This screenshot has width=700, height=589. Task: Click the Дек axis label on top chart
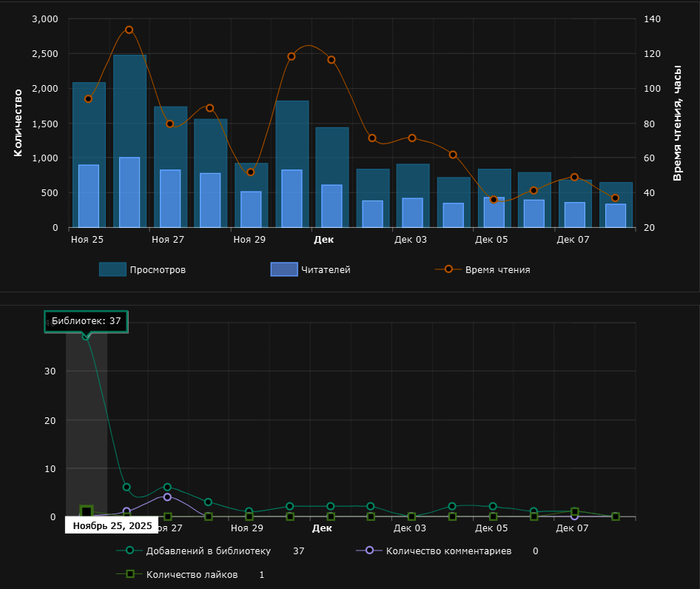323,239
